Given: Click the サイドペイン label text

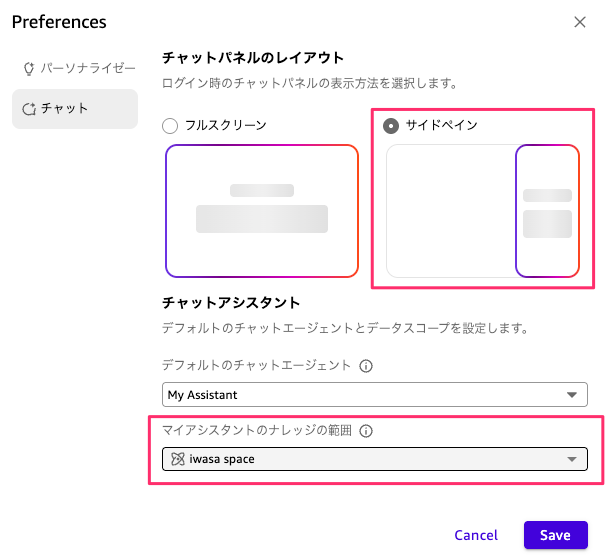Looking at the screenshot, I should click(442, 126).
